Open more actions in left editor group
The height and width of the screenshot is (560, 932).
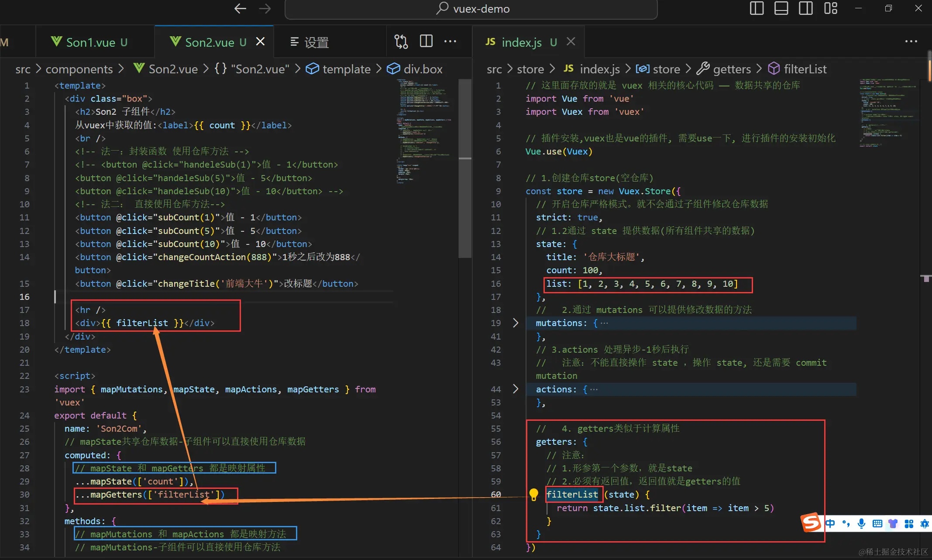coord(450,41)
